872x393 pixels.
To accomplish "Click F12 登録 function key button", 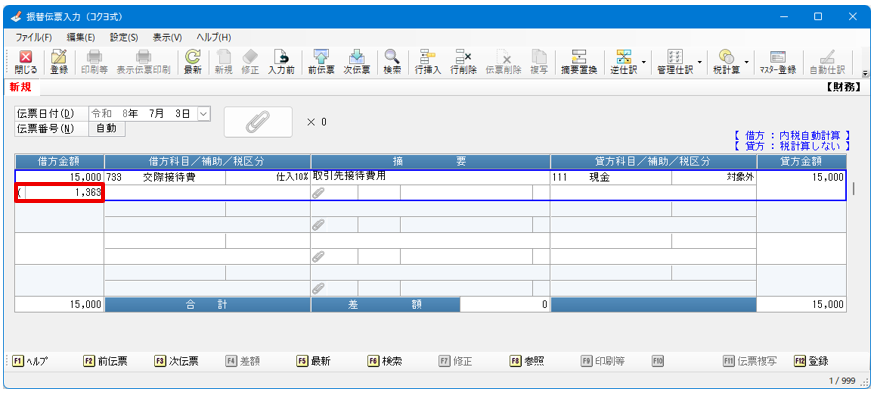I will coord(811,361).
